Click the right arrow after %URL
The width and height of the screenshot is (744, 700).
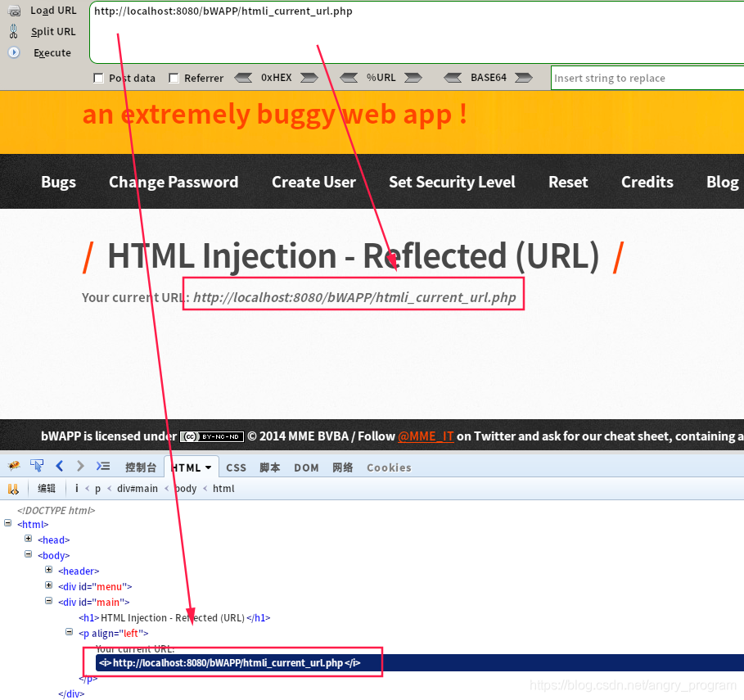coord(413,77)
